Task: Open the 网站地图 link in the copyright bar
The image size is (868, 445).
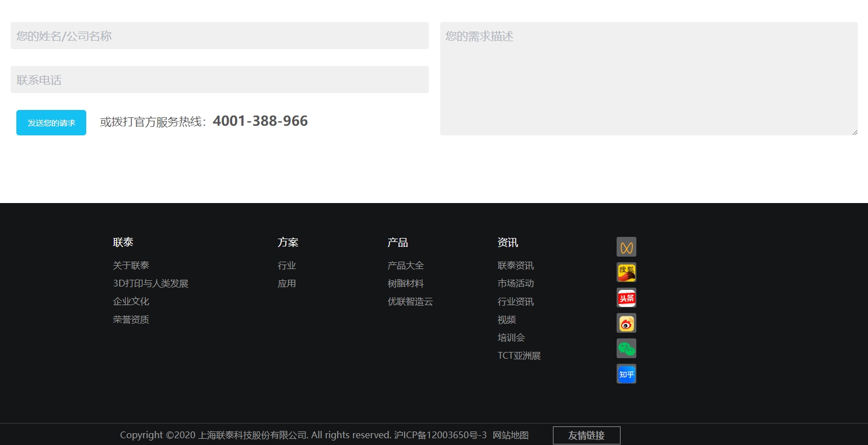Action: pyautogui.click(x=510, y=435)
